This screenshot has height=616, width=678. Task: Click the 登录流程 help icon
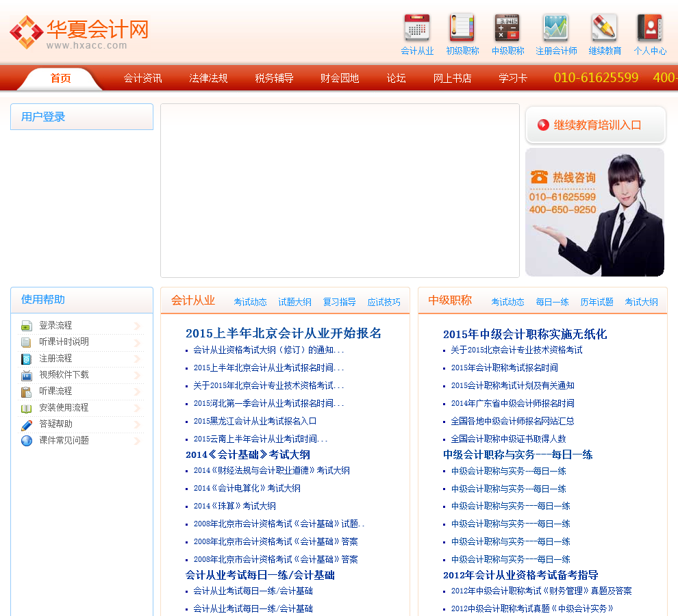(27, 326)
